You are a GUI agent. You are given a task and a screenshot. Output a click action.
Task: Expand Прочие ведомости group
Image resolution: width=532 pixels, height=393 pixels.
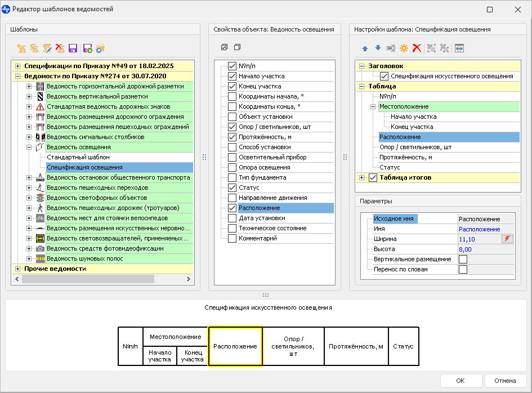point(18,269)
